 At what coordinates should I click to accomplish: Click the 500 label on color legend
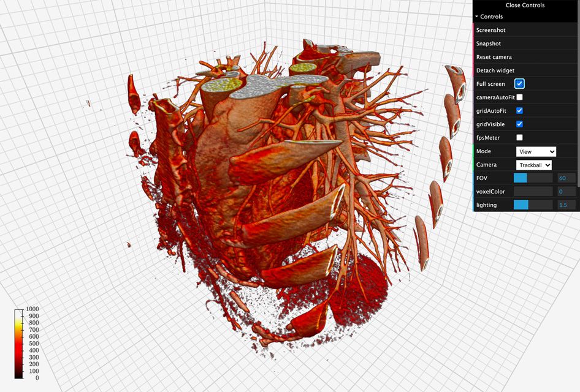tap(34, 344)
